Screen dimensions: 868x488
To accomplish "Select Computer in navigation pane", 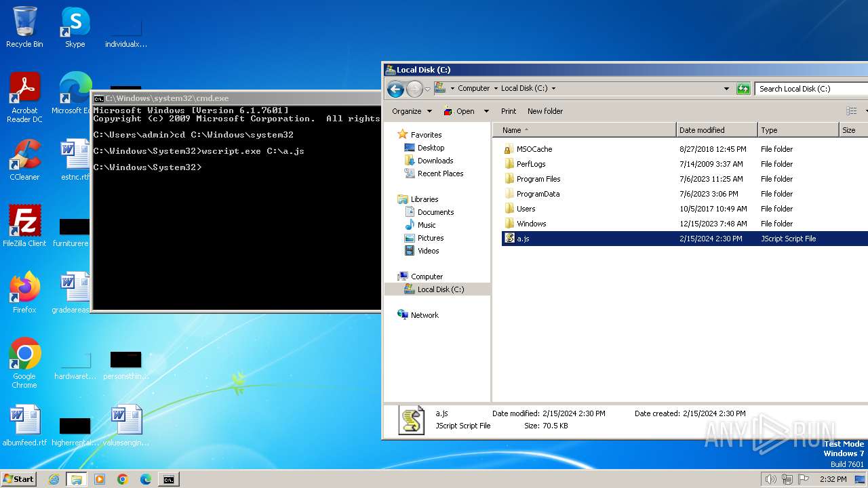I will [427, 277].
